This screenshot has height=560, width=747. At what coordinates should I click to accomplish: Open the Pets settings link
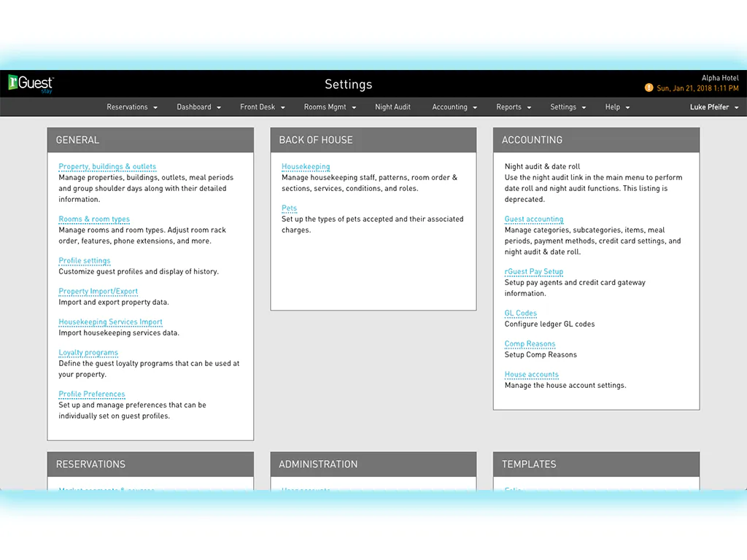(x=289, y=208)
